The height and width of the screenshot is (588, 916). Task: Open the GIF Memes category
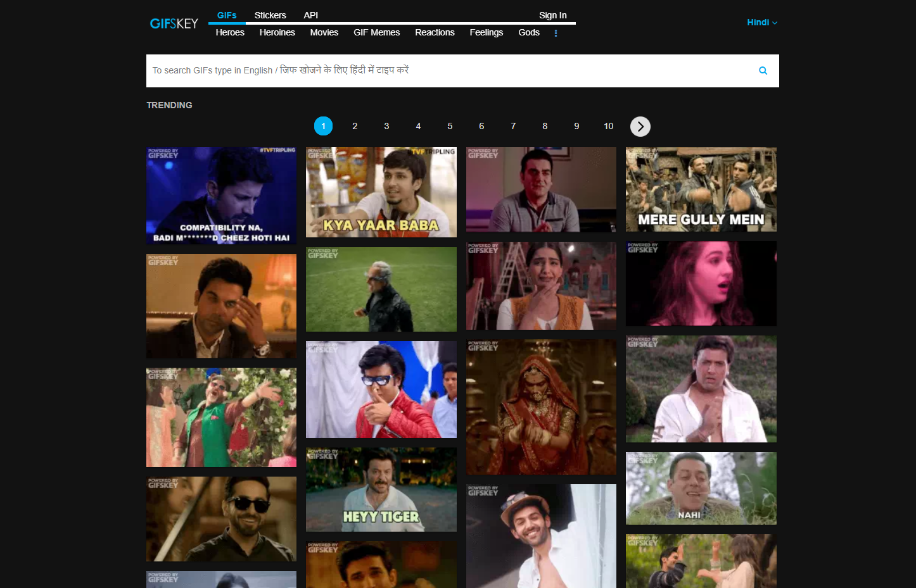pyautogui.click(x=377, y=32)
